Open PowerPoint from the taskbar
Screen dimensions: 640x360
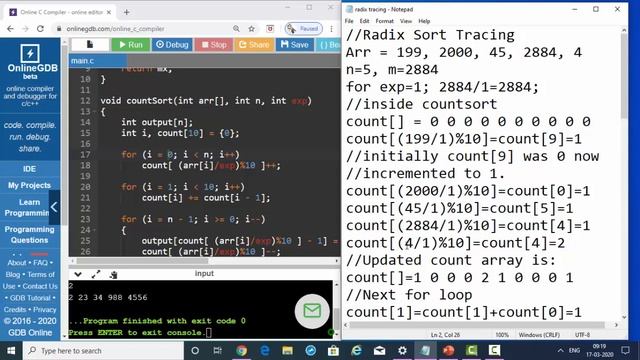[448, 351]
